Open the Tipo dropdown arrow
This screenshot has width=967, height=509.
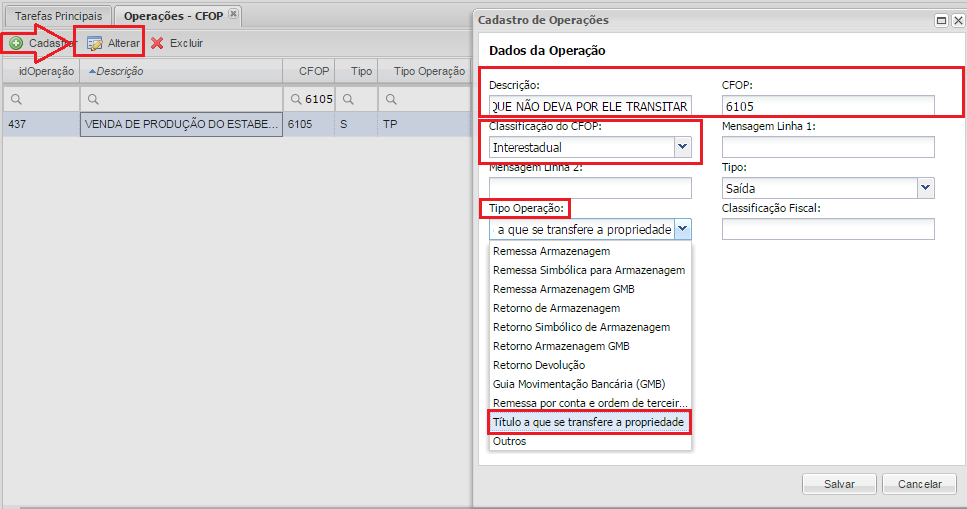pos(925,188)
